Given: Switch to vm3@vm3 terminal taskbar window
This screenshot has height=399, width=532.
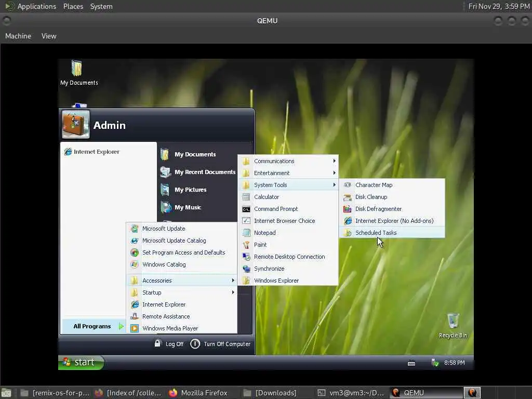Looking at the screenshot, I should pyautogui.click(x=351, y=393).
